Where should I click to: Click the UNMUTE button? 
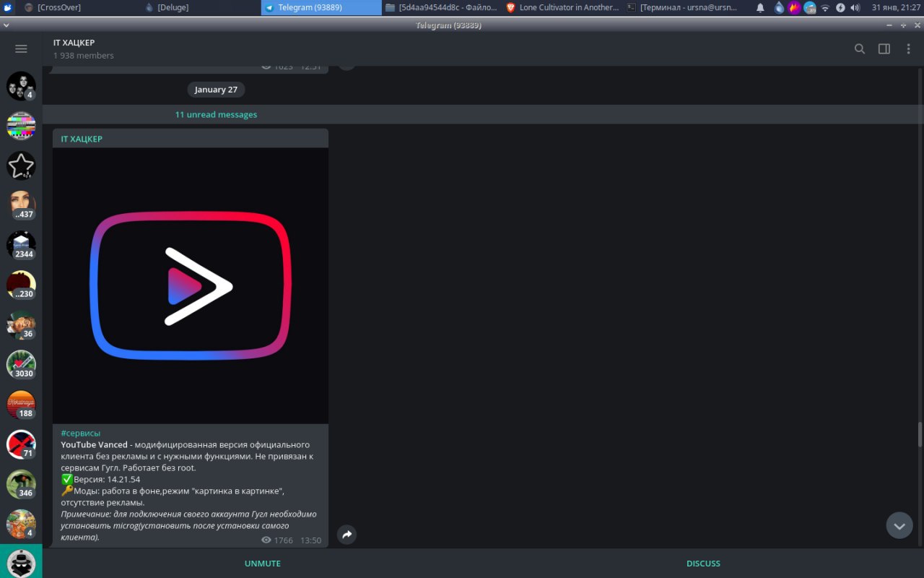[263, 563]
